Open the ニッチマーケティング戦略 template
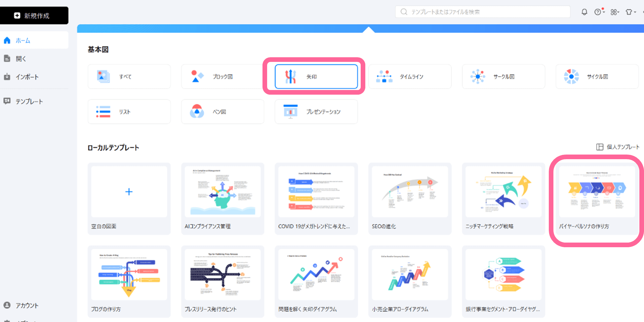 point(503,199)
